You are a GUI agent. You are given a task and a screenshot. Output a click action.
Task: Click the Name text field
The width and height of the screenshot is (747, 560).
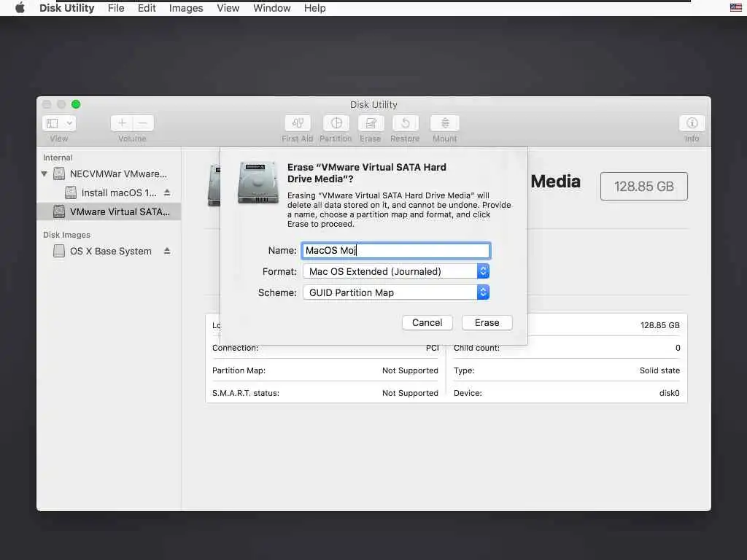pyautogui.click(x=396, y=251)
